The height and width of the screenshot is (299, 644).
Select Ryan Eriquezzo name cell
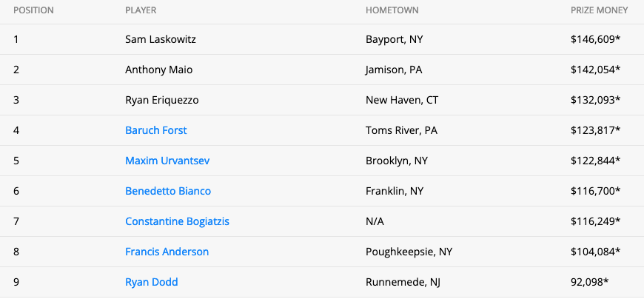pos(162,100)
